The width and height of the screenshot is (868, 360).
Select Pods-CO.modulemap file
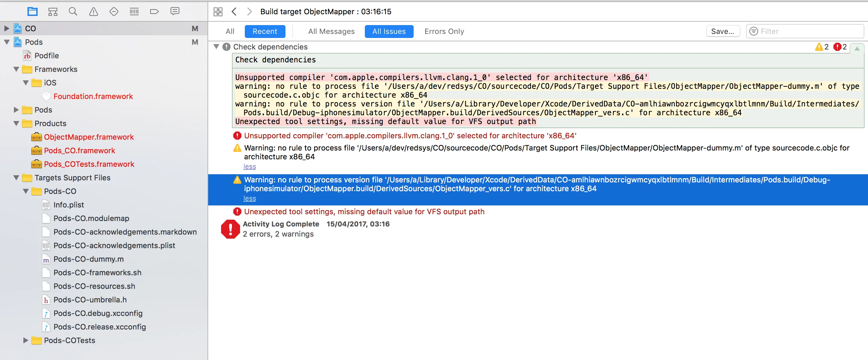click(x=91, y=219)
